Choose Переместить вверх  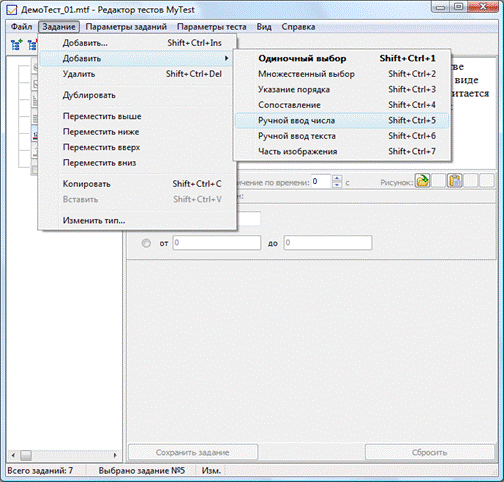[137, 147]
